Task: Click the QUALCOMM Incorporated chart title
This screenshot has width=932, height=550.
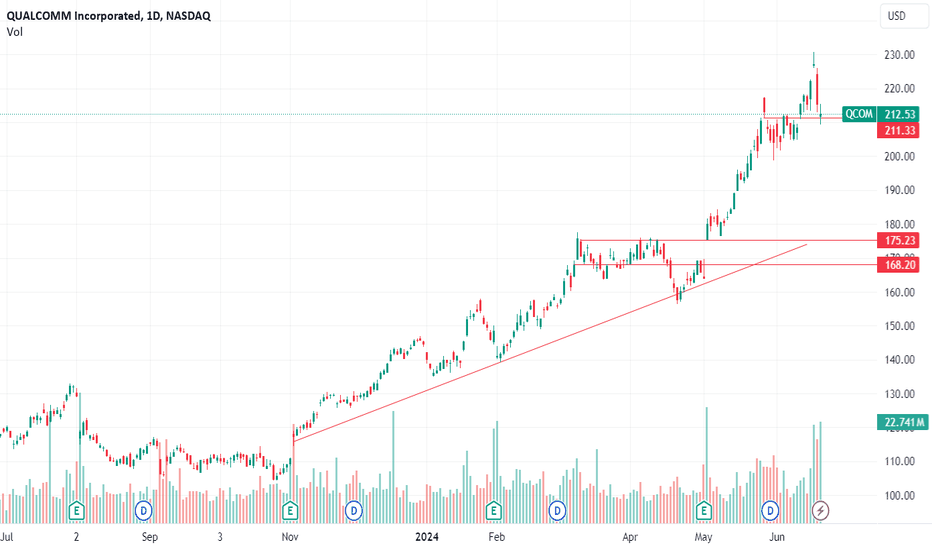Action: click(x=108, y=16)
